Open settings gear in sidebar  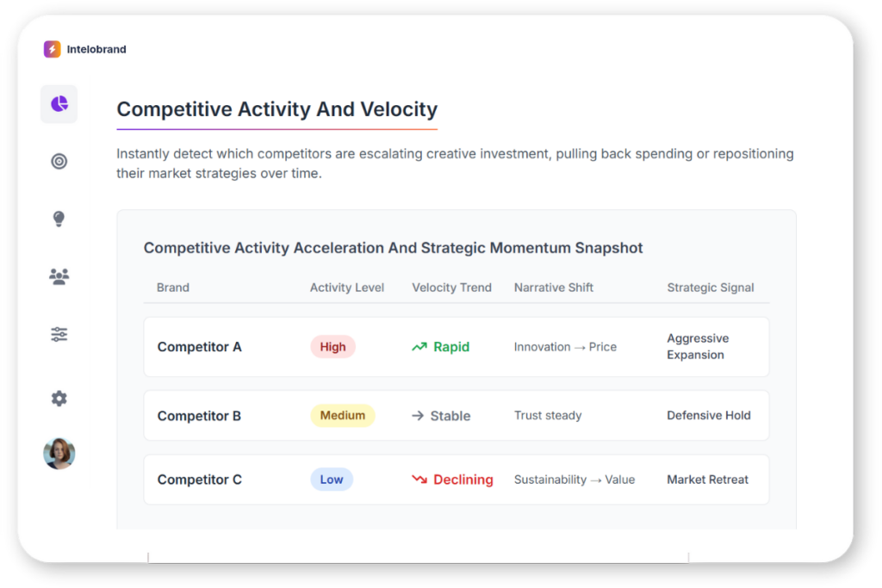[x=59, y=399]
